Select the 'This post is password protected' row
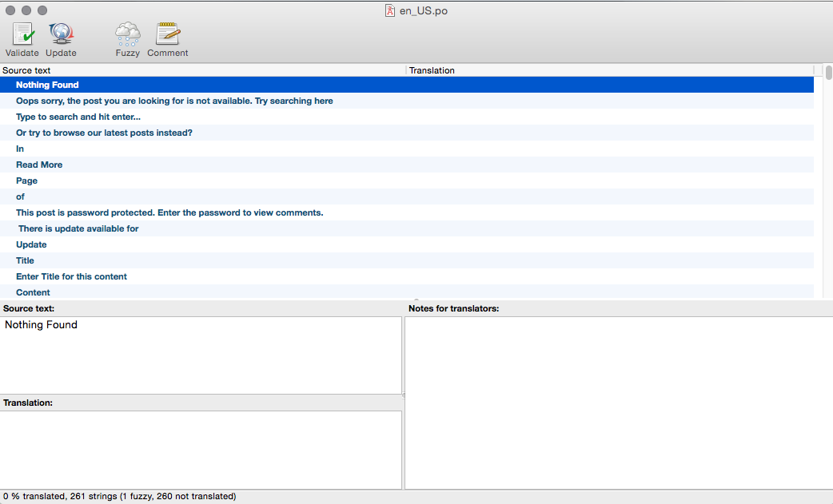The image size is (833, 504). tap(169, 212)
